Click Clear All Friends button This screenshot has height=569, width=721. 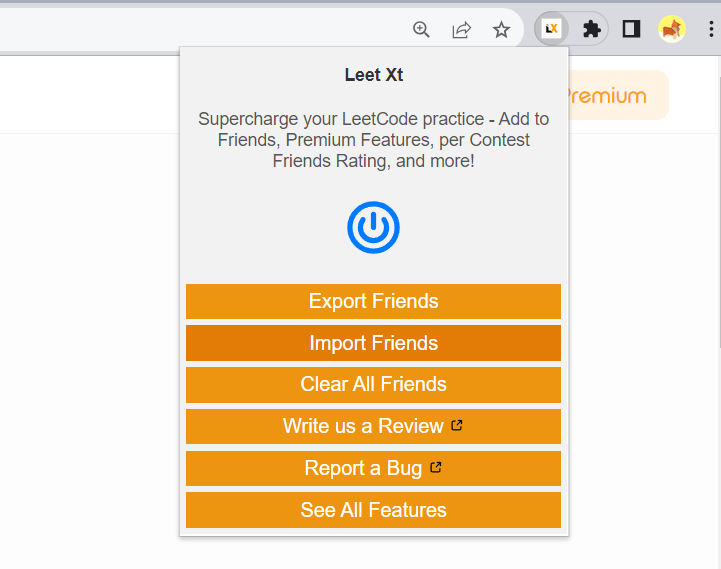373,385
